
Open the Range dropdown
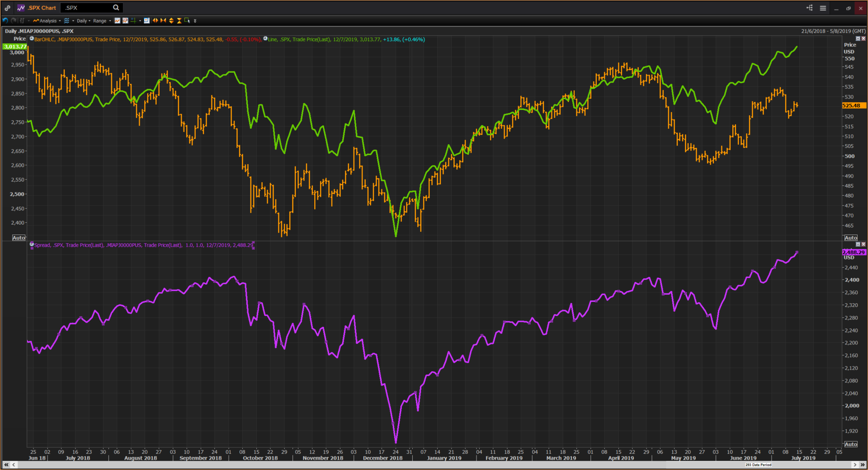[x=102, y=21]
